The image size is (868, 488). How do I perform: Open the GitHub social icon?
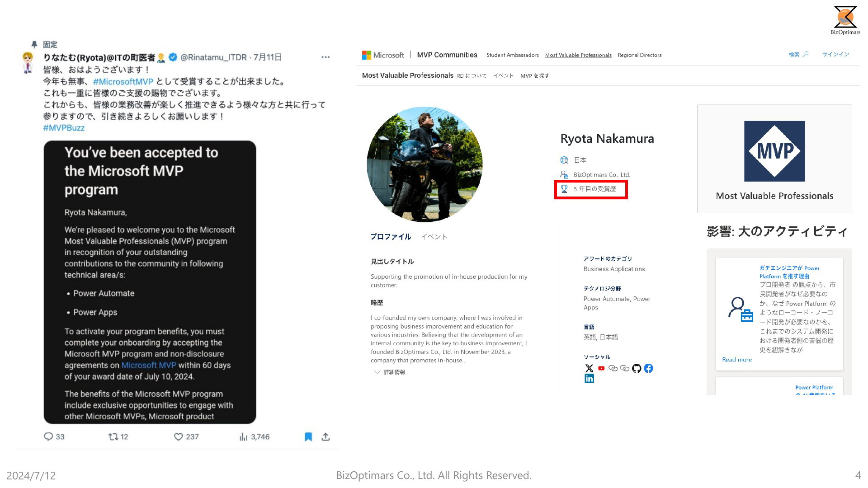coord(637,368)
